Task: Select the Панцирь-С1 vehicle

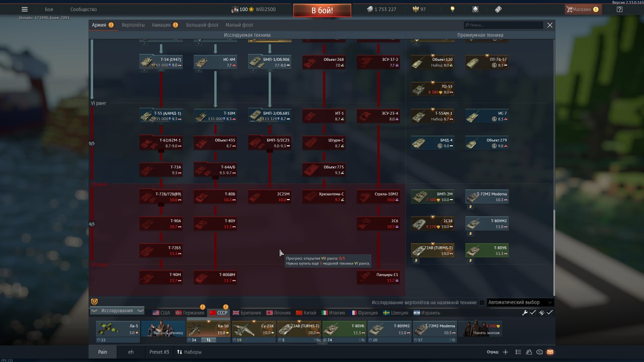Action: pyautogui.click(x=378, y=277)
